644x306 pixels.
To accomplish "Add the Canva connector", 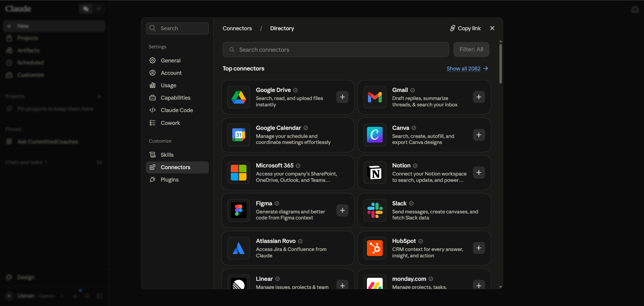I will [x=479, y=135].
